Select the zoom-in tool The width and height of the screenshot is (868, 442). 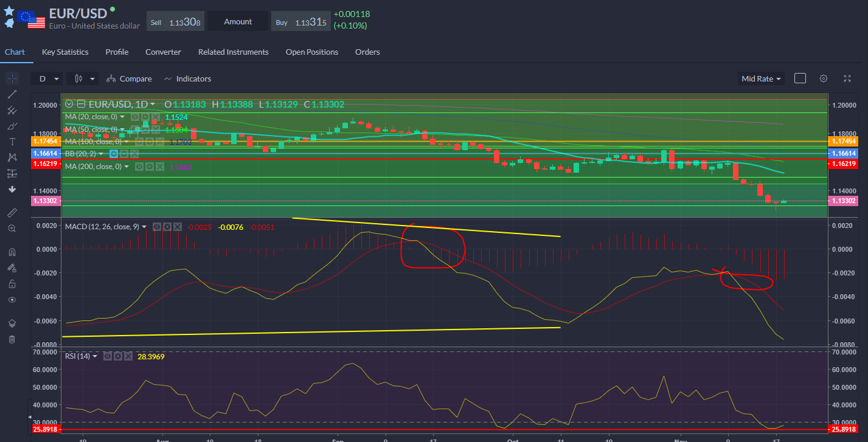pos(12,228)
